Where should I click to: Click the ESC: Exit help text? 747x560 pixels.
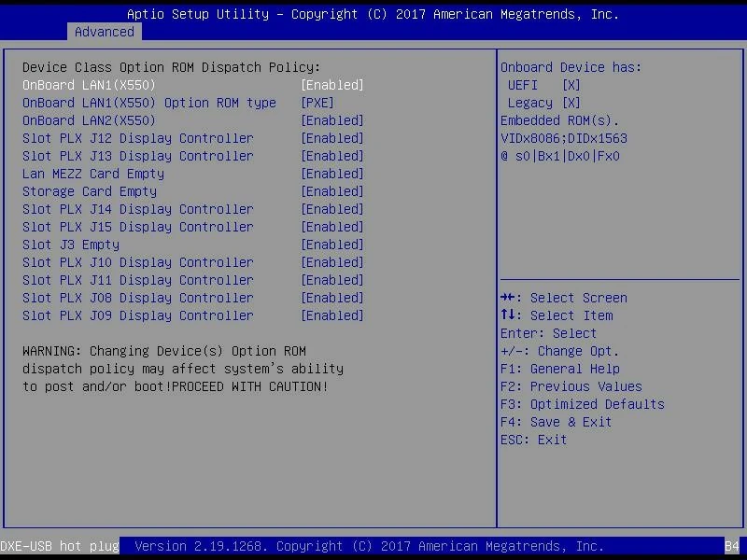(x=533, y=440)
